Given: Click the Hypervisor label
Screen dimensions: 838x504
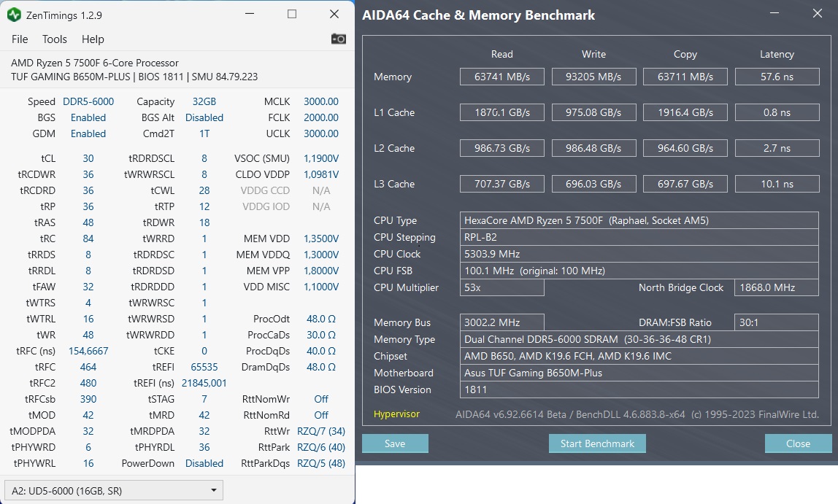Looking at the screenshot, I should [x=396, y=414].
